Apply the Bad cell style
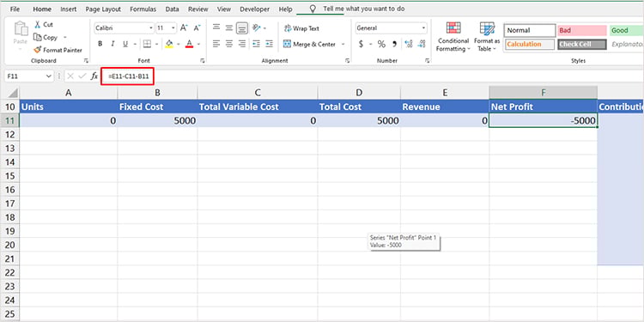Image resolution: width=644 pixels, height=322 pixels. (581, 30)
